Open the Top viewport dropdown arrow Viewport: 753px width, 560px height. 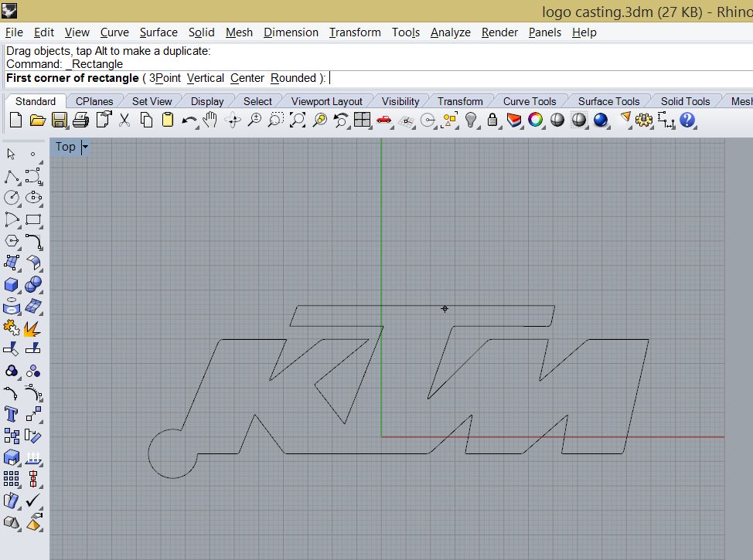84,147
